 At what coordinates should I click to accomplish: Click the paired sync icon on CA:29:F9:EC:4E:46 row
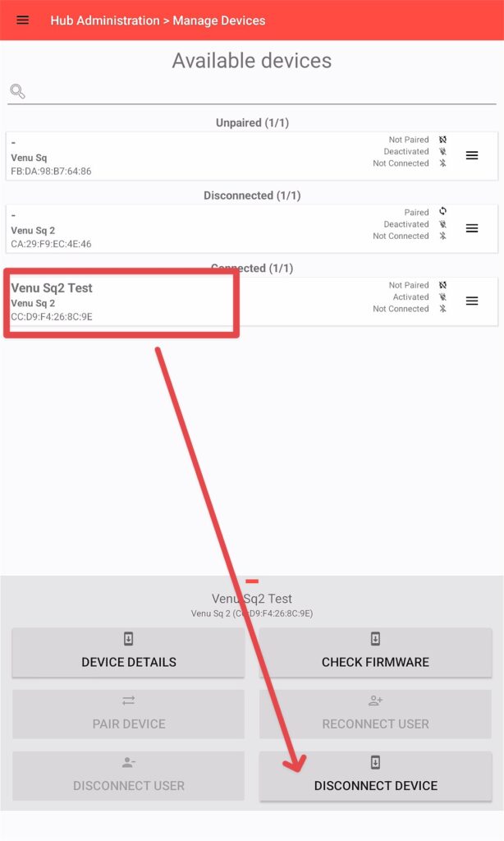[443, 211]
